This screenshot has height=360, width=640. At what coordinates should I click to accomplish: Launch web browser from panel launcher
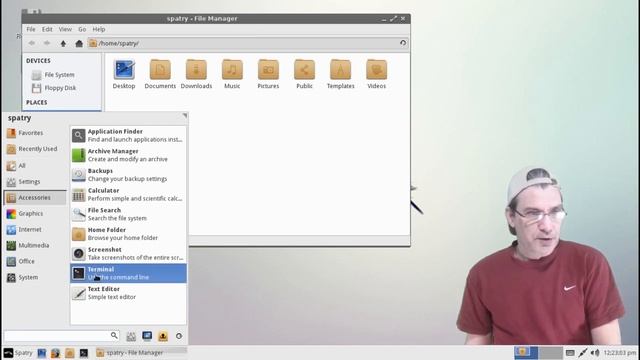pos(56,353)
